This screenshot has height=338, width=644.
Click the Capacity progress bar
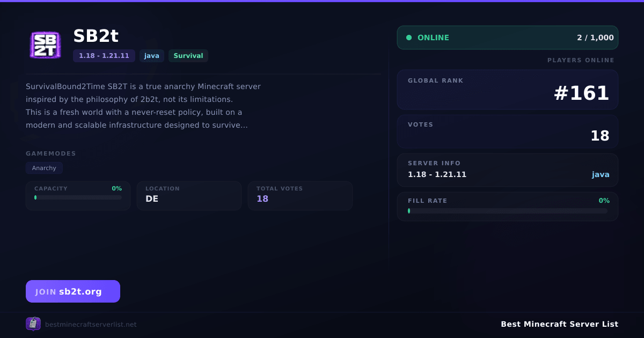78,197
